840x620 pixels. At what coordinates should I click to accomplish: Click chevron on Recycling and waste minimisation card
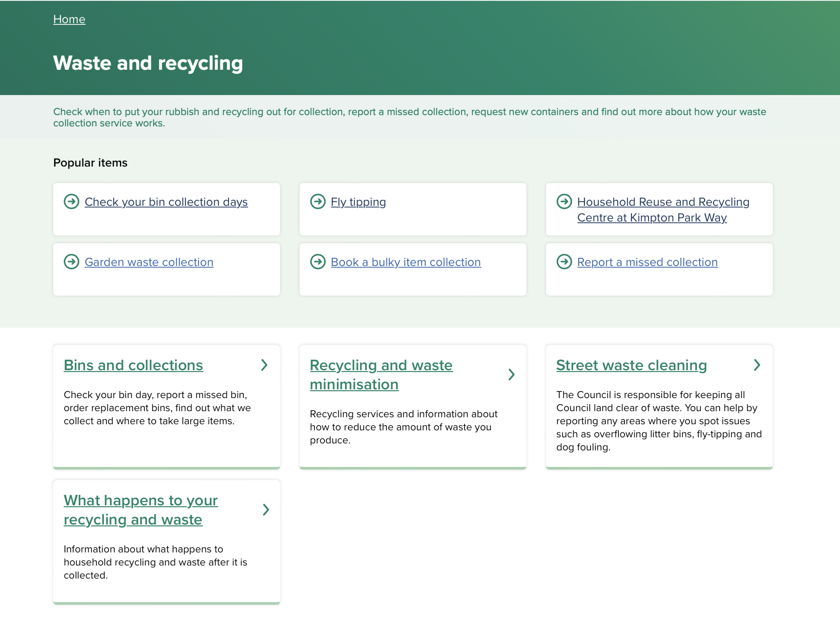[x=511, y=375]
